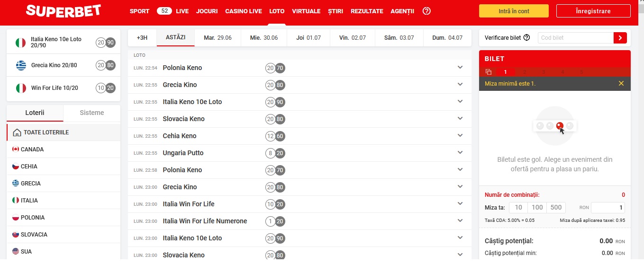Viewport: 644px width, 264px height.
Task: Click the 20/70 badge on 22:54 Polonia Keno
Action: coord(275,68)
